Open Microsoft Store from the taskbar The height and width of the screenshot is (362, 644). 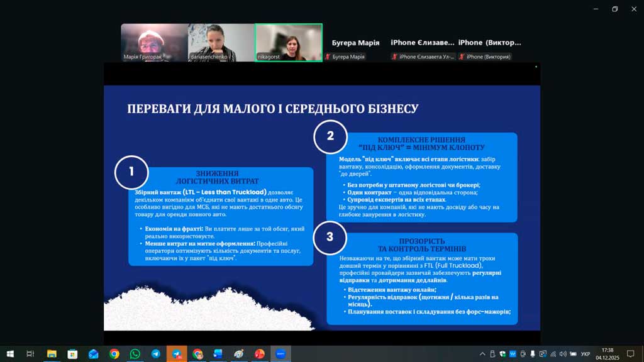pos(72,354)
